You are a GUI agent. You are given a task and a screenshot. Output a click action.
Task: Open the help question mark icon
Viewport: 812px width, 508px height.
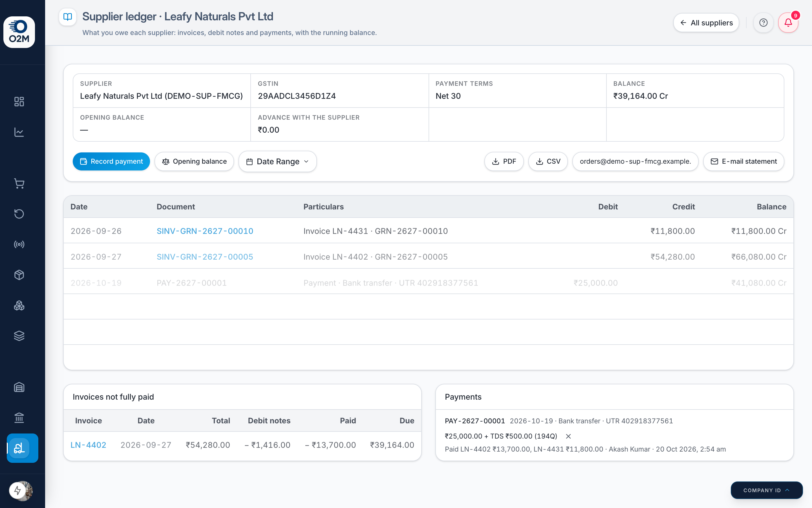(x=763, y=23)
